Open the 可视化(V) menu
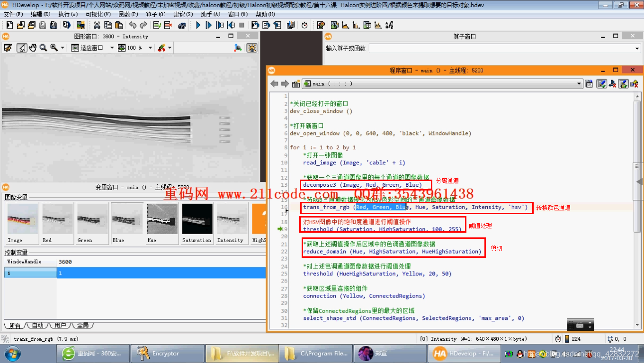 (x=98, y=14)
